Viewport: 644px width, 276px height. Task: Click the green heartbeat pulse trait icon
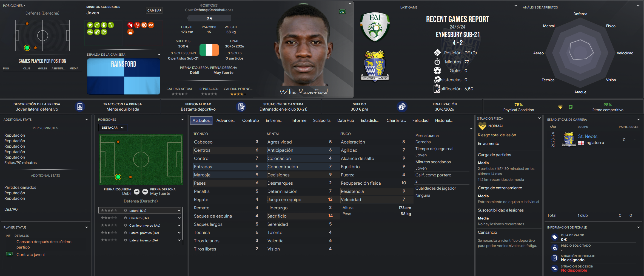pyautogui.click(x=90, y=32)
